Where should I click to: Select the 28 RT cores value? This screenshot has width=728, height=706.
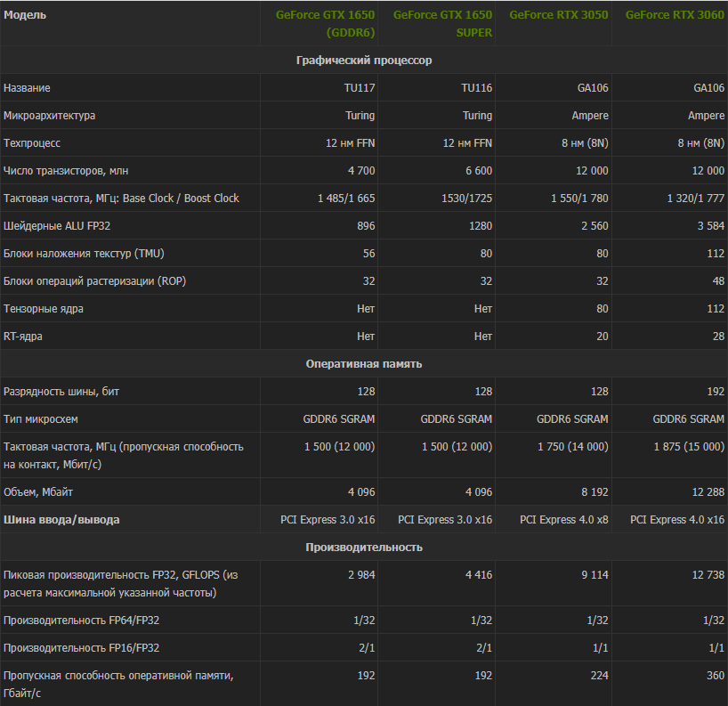(x=718, y=337)
